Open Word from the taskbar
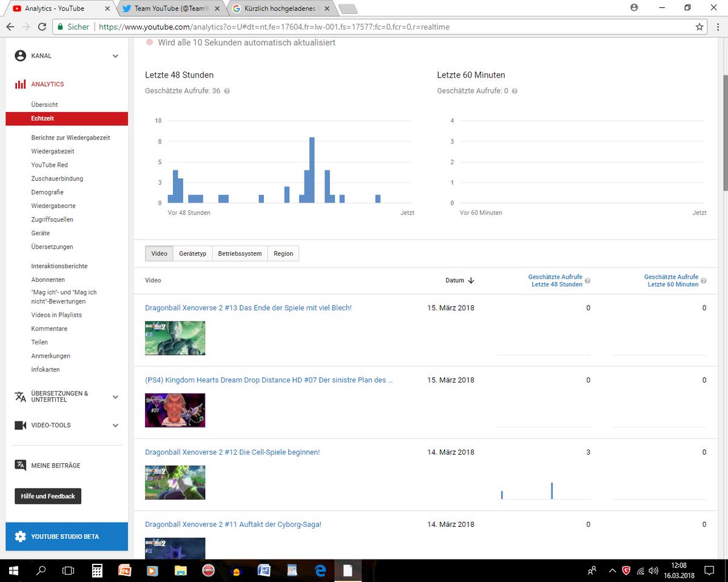 point(264,570)
